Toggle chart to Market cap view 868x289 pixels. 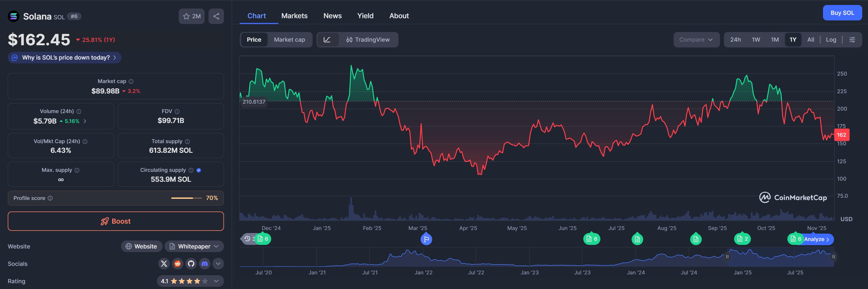(289, 40)
